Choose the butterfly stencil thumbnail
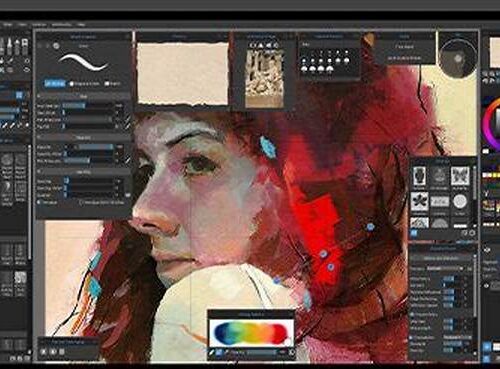 point(460,176)
